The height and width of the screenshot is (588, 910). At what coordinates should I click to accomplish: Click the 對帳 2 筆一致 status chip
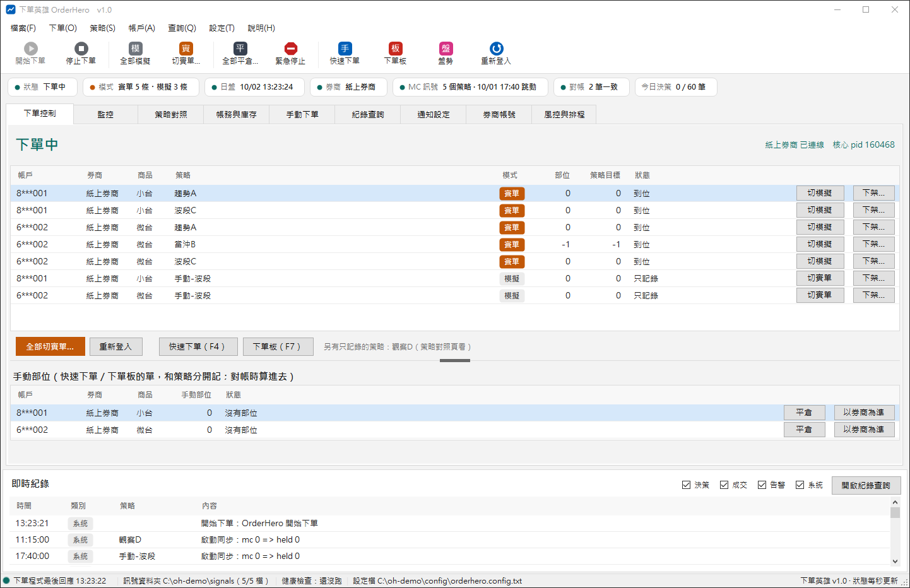(x=591, y=87)
